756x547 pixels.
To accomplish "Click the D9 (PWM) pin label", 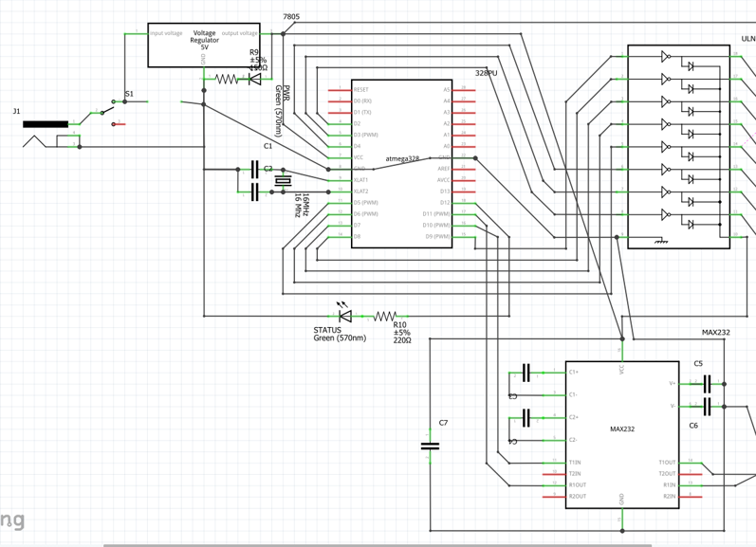I will (x=438, y=237).
